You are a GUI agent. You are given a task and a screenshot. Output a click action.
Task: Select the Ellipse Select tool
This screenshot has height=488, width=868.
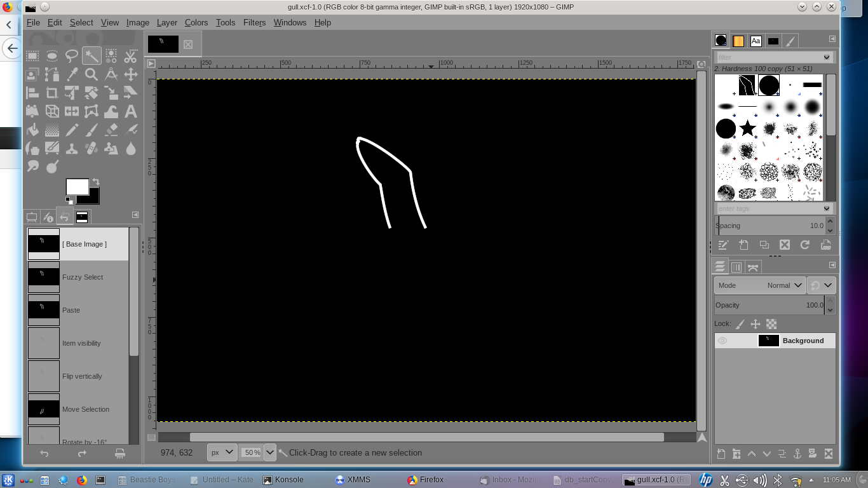point(52,56)
